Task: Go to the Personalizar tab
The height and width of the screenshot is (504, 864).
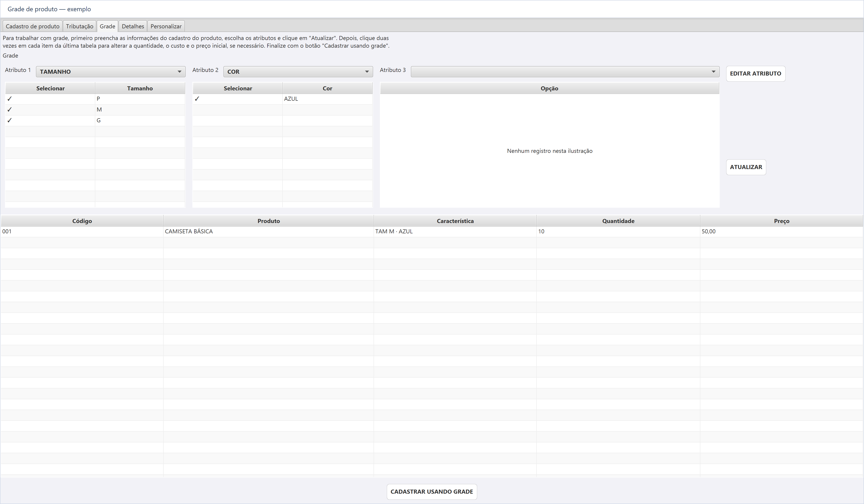Action: click(166, 26)
